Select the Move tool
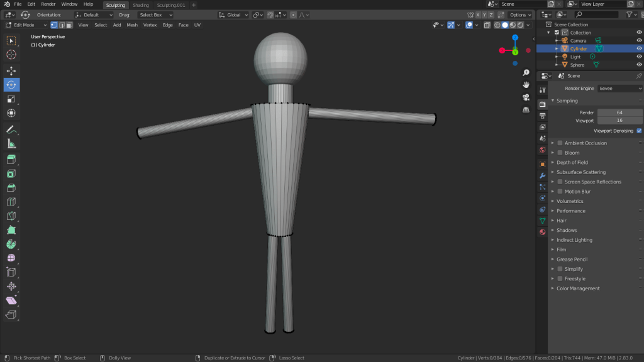644x362 pixels. pyautogui.click(x=11, y=70)
